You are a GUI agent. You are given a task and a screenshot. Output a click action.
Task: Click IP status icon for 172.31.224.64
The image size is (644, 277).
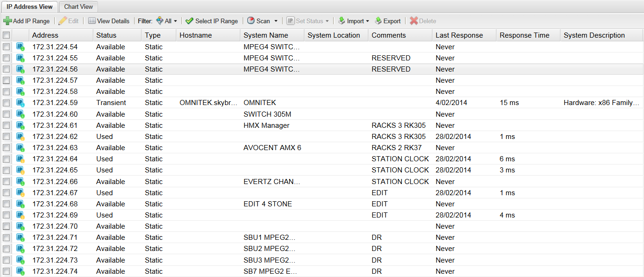pos(20,159)
